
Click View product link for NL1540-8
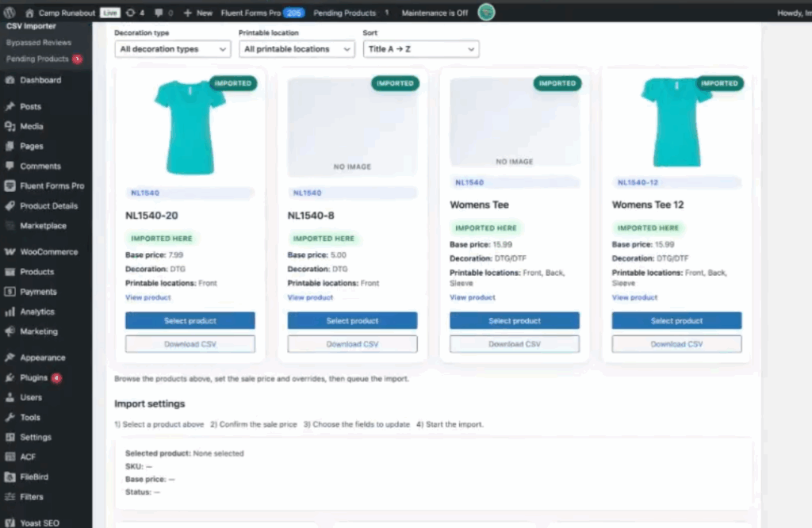tap(310, 297)
